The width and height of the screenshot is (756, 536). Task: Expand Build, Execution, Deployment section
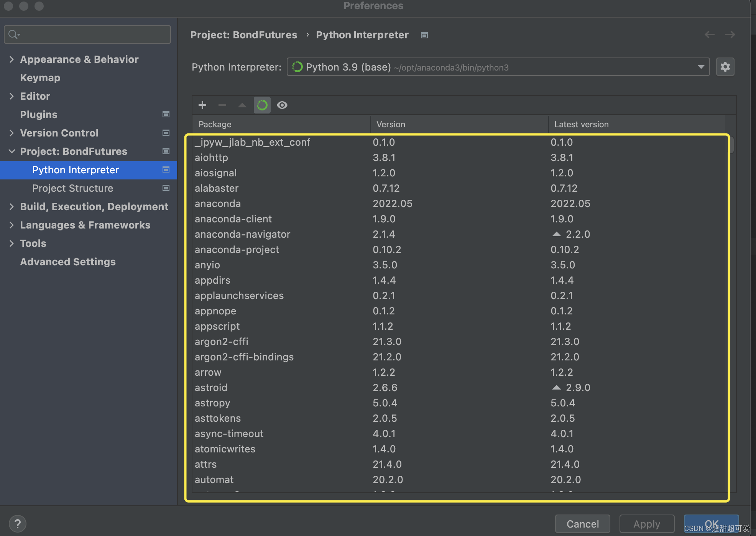click(x=12, y=206)
